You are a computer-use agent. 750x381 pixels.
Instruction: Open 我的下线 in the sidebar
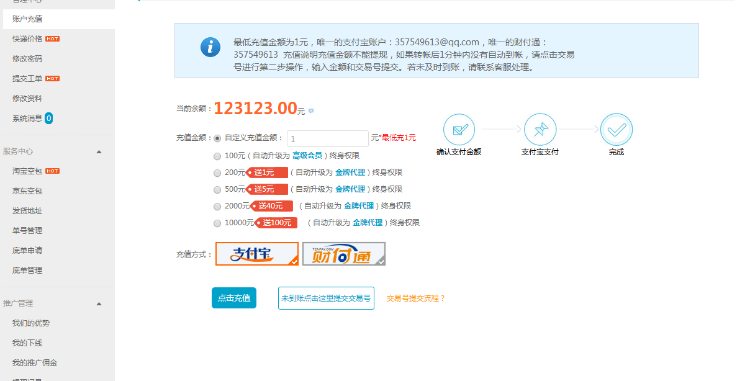click(x=27, y=343)
